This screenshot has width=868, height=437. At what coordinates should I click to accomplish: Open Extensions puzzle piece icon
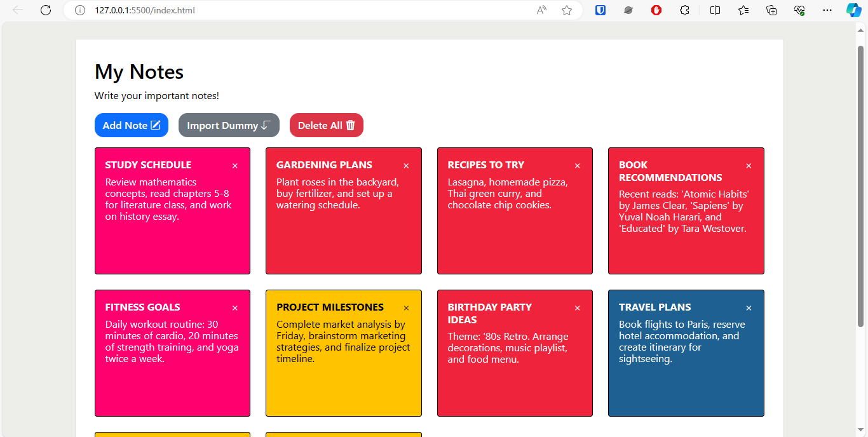pyautogui.click(x=684, y=10)
